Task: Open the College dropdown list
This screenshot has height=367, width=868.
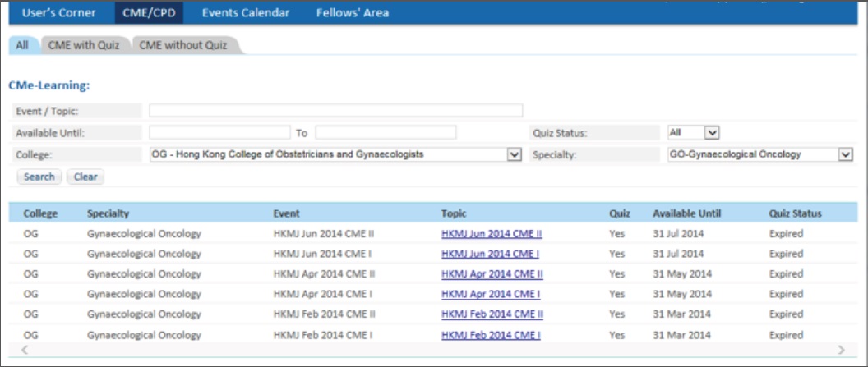Action: pyautogui.click(x=335, y=154)
